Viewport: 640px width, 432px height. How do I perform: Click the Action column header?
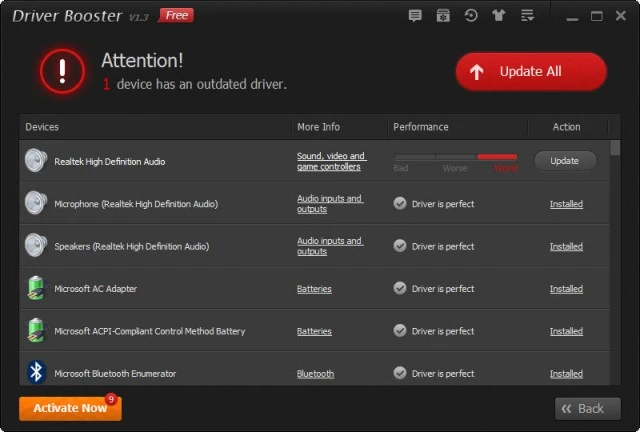pyautogui.click(x=567, y=127)
